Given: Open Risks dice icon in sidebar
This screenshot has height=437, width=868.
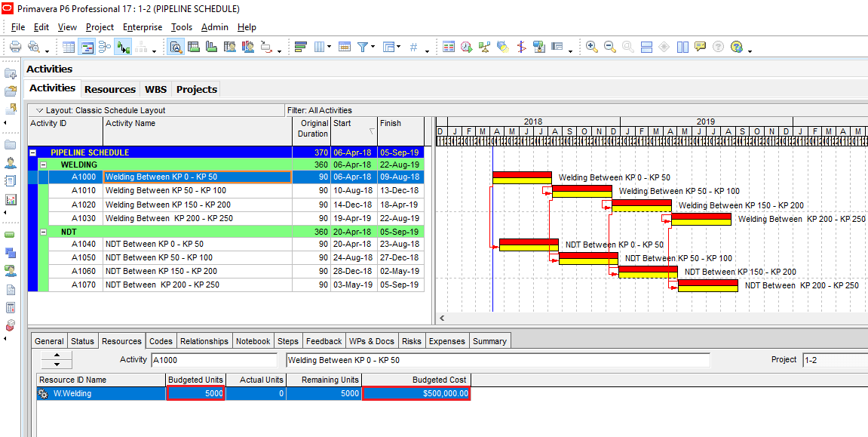Looking at the screenshot, I should 10,325.
